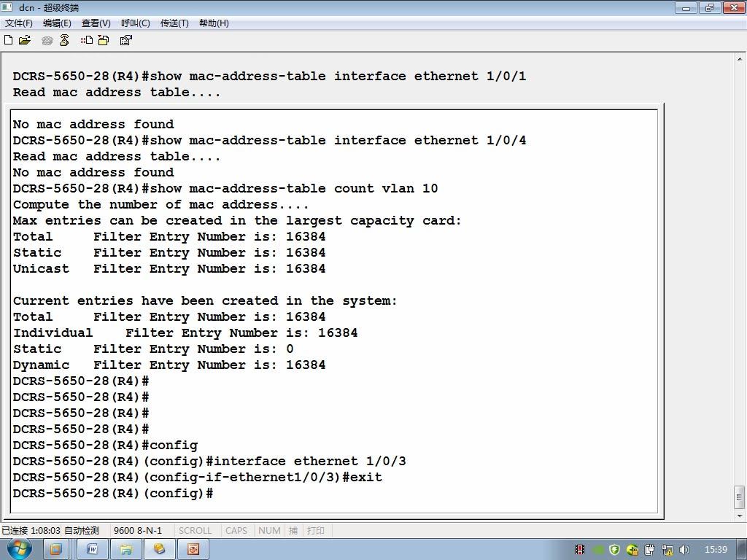Click the show desktop strip beside clock
The width and height of the screenshot is (747, 560).
tap(743, 550)
